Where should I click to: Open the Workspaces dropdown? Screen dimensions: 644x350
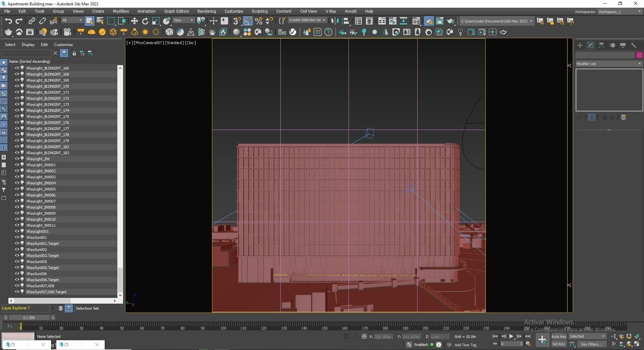pyautogui.click(x=620, y=12)
